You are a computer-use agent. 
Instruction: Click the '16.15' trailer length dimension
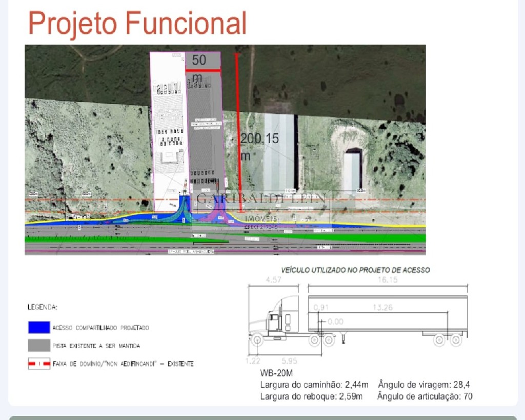click(x=388, y=279)
